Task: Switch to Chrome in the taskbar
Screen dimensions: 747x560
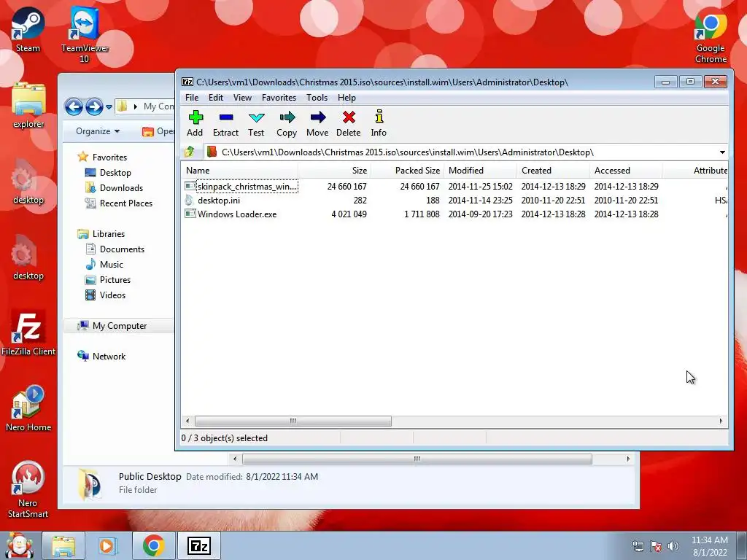Action: tap(153, 545)
